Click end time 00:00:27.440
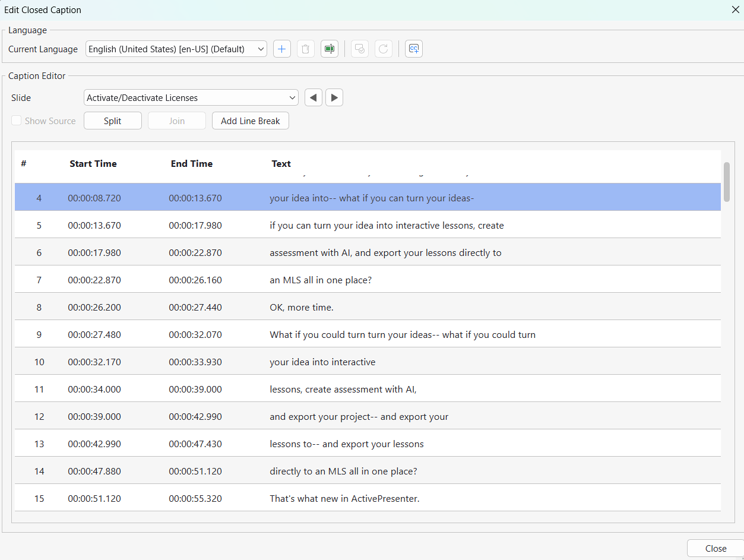 [195, 308]
